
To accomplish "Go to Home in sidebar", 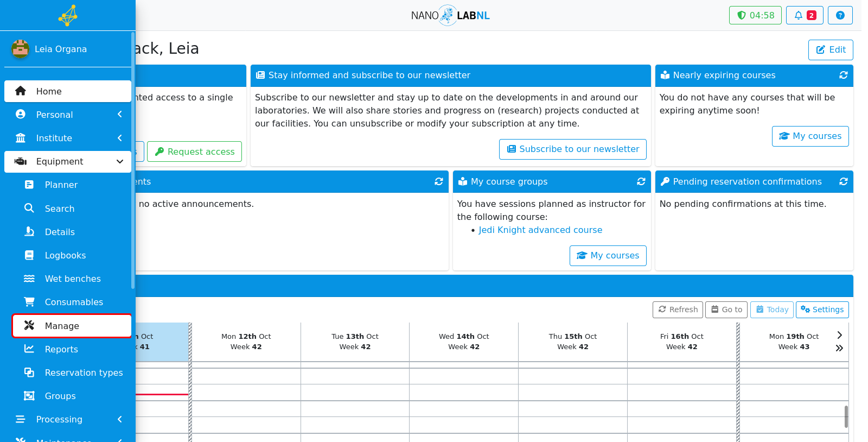I will (x=68, y=91).
